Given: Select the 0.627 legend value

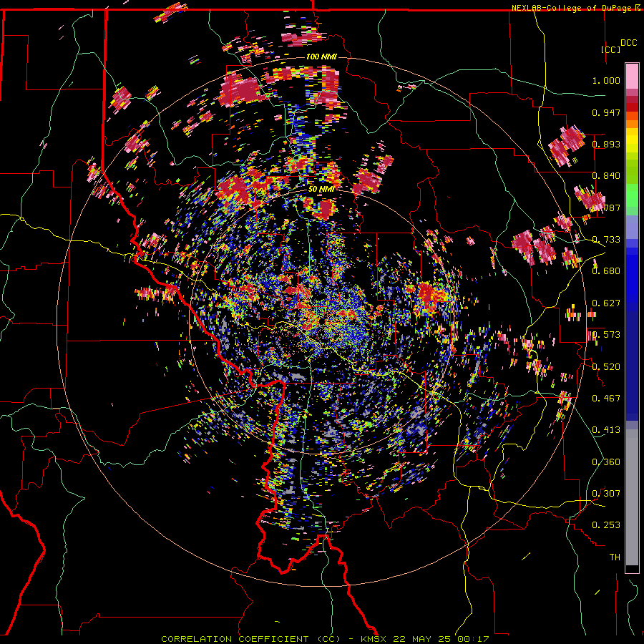Looking at the screenshot, I should [606, 303].
